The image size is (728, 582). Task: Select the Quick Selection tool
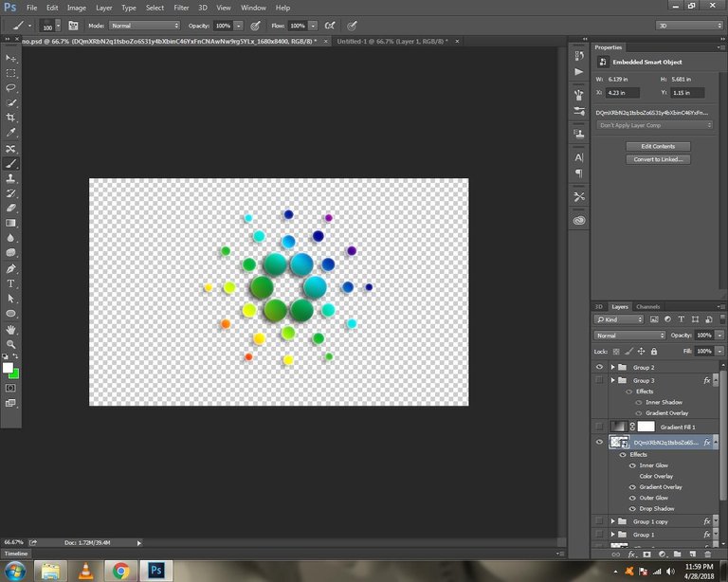pos(10,103)
